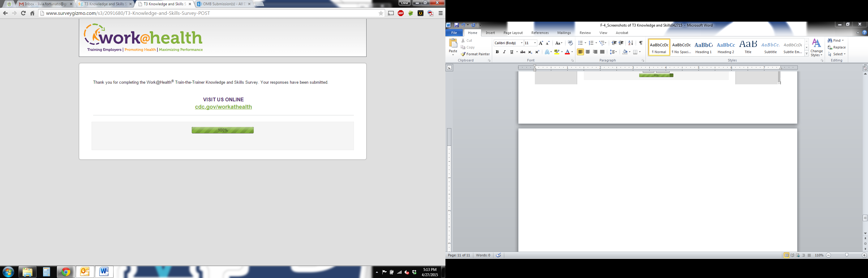Open the line spacing dropdown
868x278 pixels.
614,52
